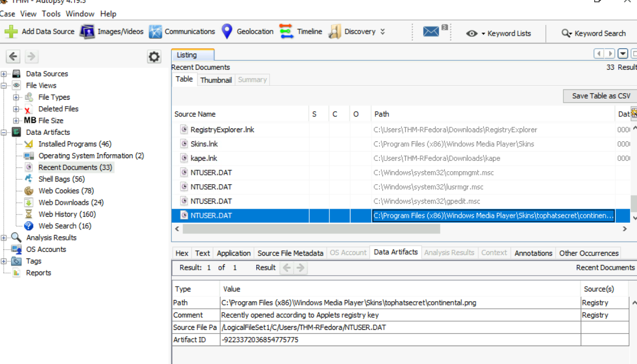Screen dimensions: 637x364
Task: Expand the Data Sources tree node
Action: point(4,74)
